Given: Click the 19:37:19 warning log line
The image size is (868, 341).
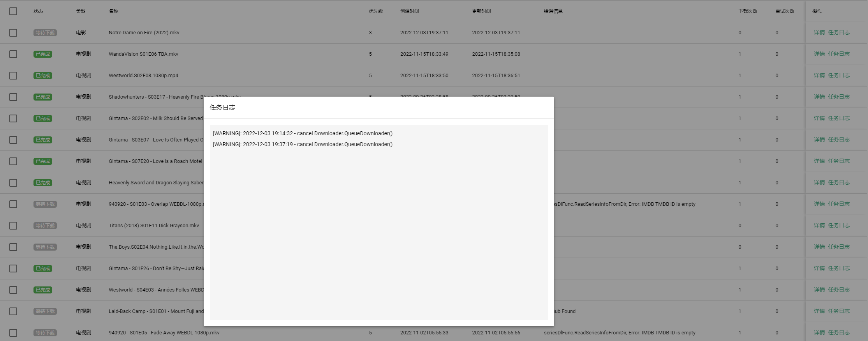Looking at the screenshot, I should pyautogui.click(x=303, y=144).
